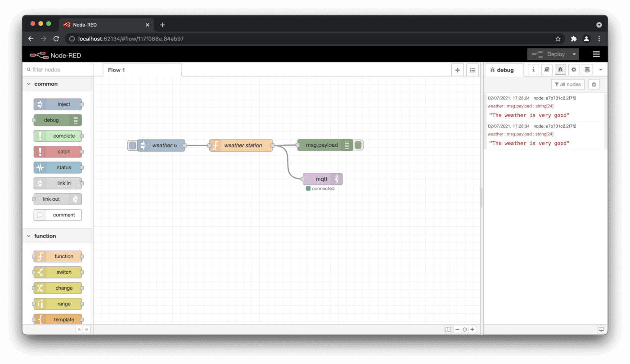Collapse the common palette category

point(29,84)
